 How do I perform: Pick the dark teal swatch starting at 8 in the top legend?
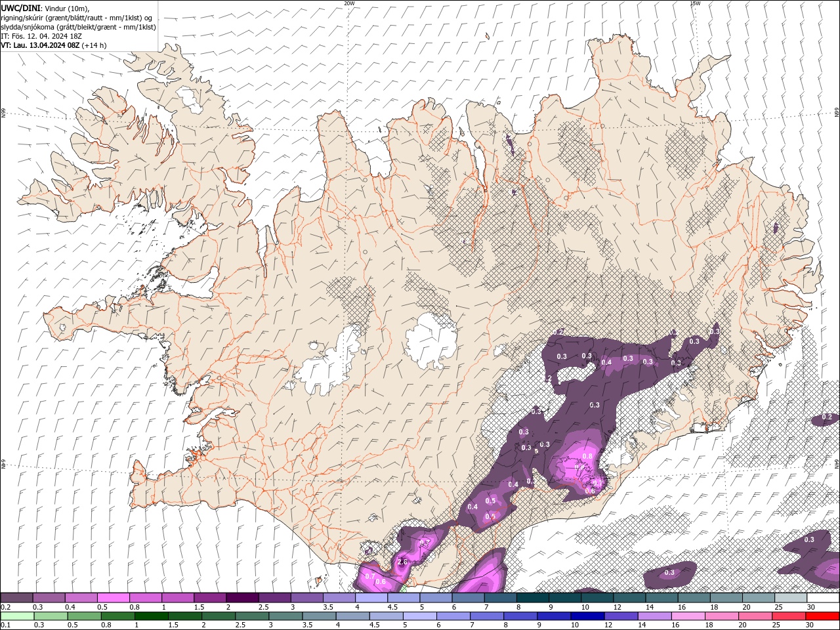[533, 598]
